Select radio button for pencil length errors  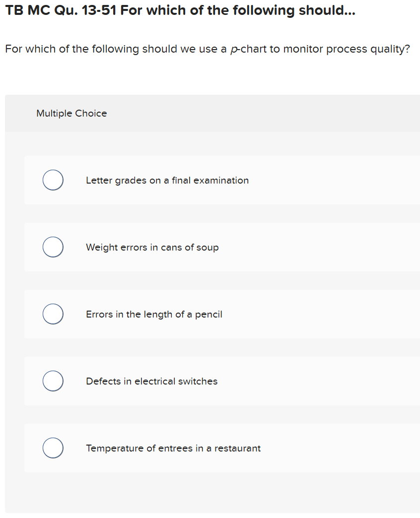point(53,314)
